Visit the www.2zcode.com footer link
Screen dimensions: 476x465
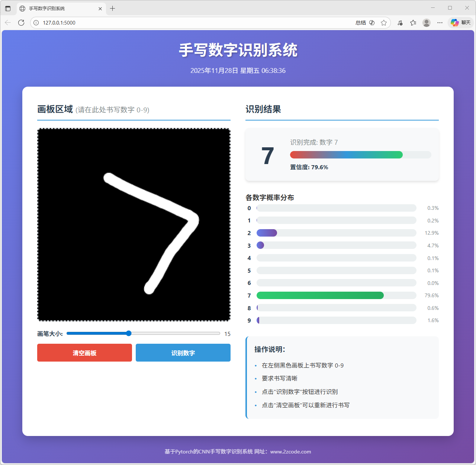coord(290,452)
